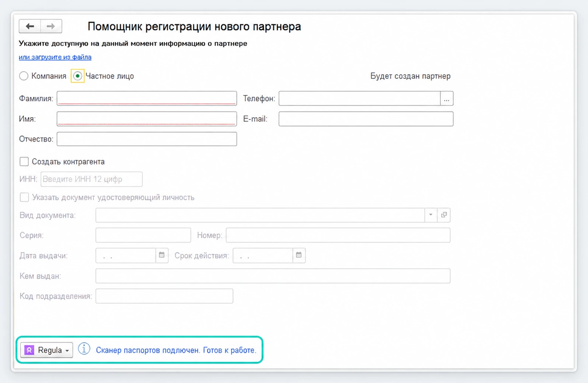Open the Regula dropdown menu arrow

click(67, 350)
